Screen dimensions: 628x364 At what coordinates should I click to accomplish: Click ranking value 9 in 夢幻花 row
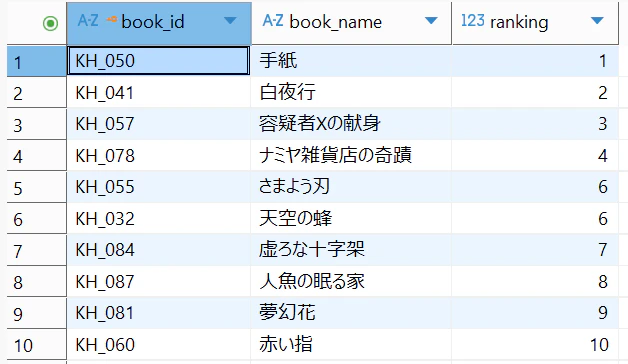[603, 313]
